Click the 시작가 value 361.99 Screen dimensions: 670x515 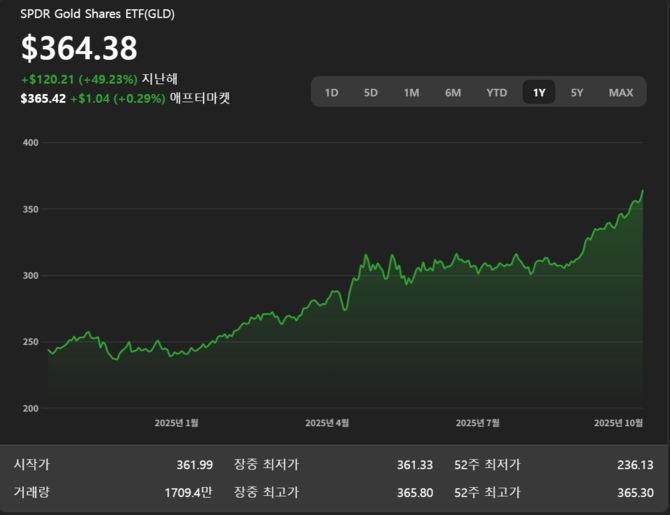click(194, 465)
